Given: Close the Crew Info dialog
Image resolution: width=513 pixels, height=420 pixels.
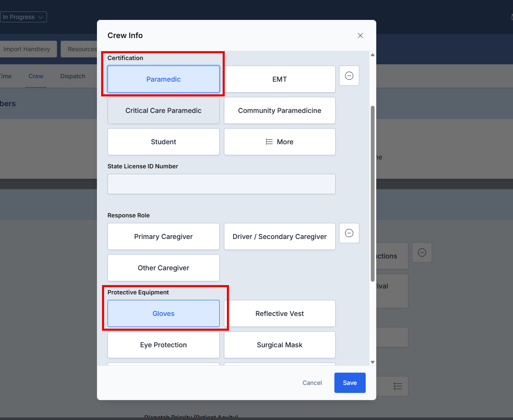Looking at the screenshot, I should [360, 36].
